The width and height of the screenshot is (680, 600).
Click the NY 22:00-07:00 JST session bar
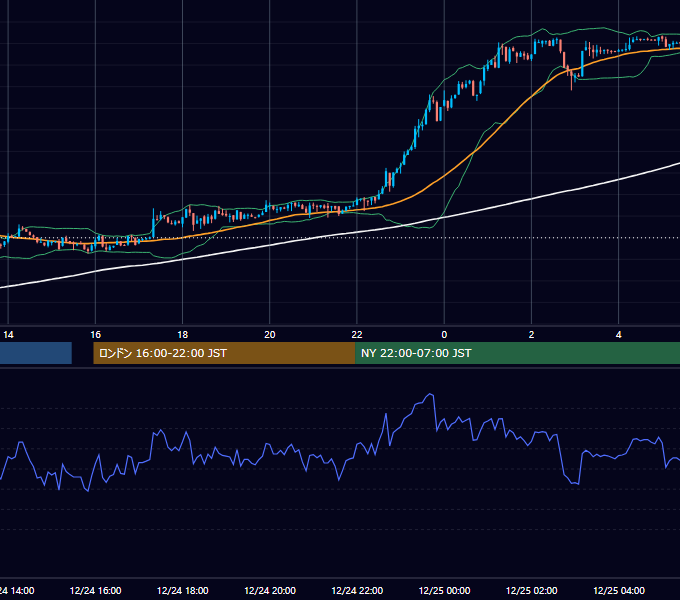(517, 353)
